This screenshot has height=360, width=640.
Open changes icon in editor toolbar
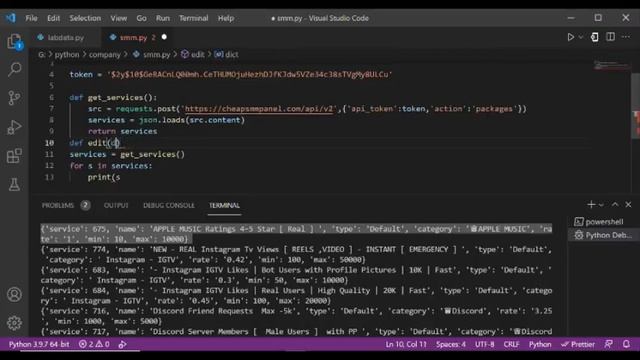595,37
